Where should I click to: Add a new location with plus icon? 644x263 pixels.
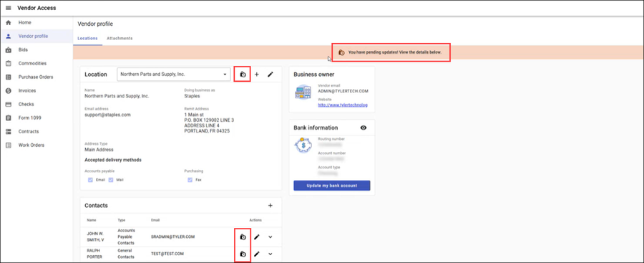point(257,75)
